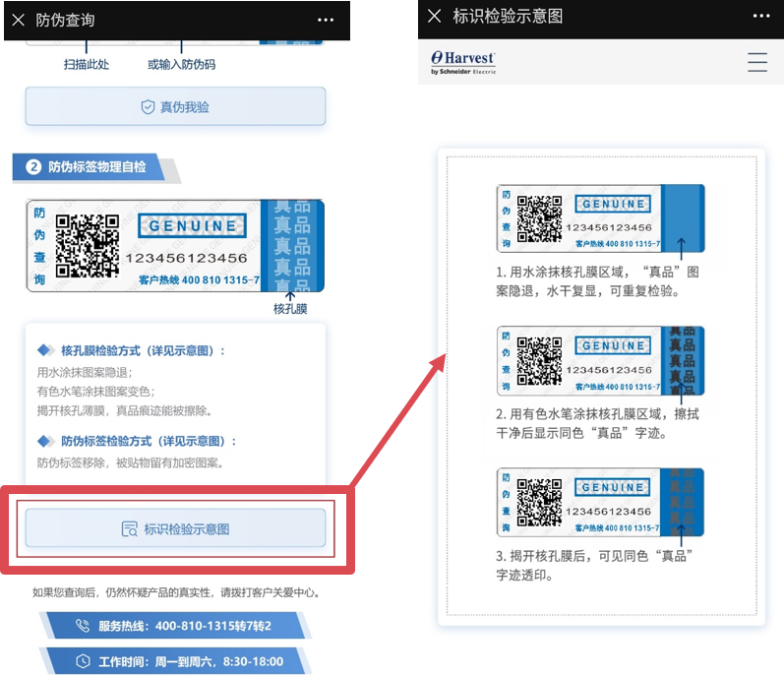Select the 工作时间 周一到周六 8:30-18:00 banner

coord(175,661)
